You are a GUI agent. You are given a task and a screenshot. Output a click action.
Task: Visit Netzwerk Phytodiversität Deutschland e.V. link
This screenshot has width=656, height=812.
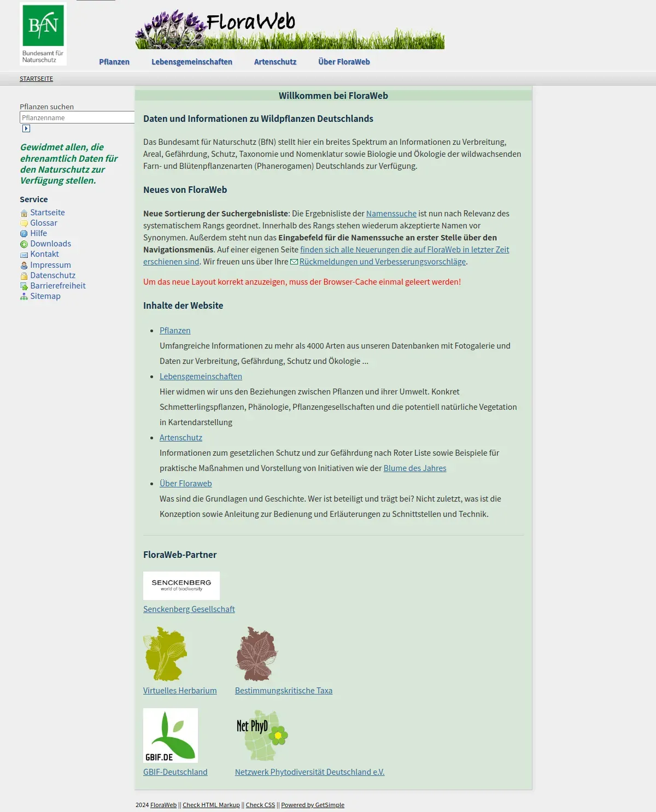coord(310,772)
